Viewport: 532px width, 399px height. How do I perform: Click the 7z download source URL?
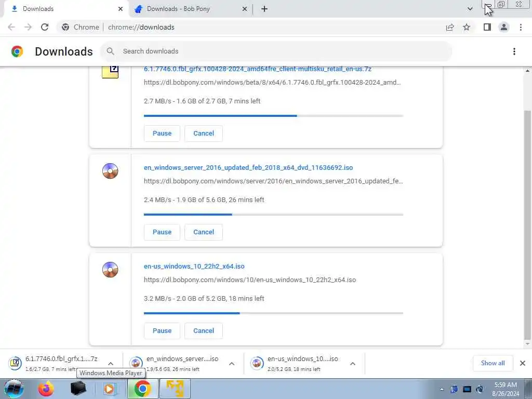coord(272,83)
